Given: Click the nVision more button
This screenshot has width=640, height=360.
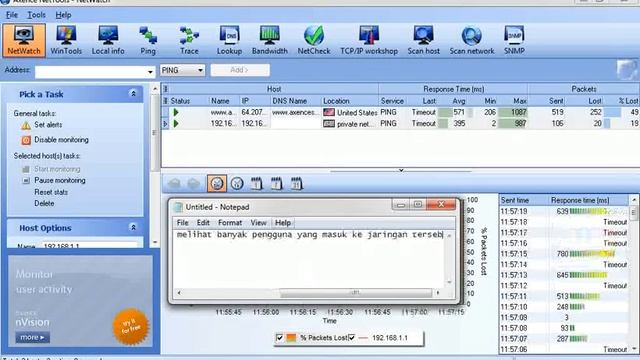Looking at the screenshot, I should click(x=32, y=337).
